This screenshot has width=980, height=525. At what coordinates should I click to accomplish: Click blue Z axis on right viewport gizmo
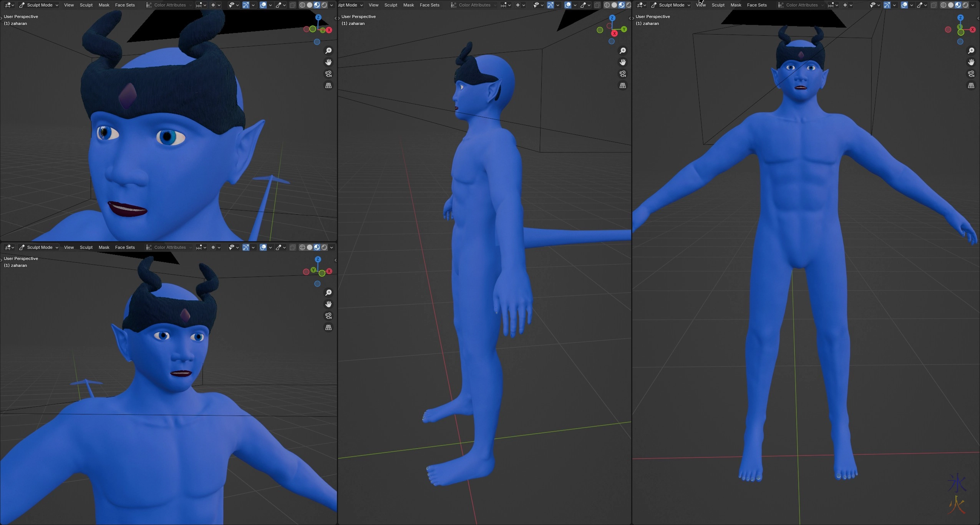pos(960,18)
